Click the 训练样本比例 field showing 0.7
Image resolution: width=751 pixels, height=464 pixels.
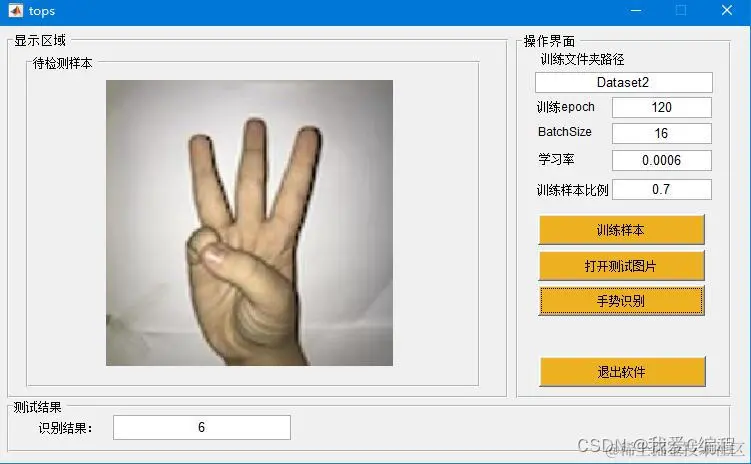point(661,189)
